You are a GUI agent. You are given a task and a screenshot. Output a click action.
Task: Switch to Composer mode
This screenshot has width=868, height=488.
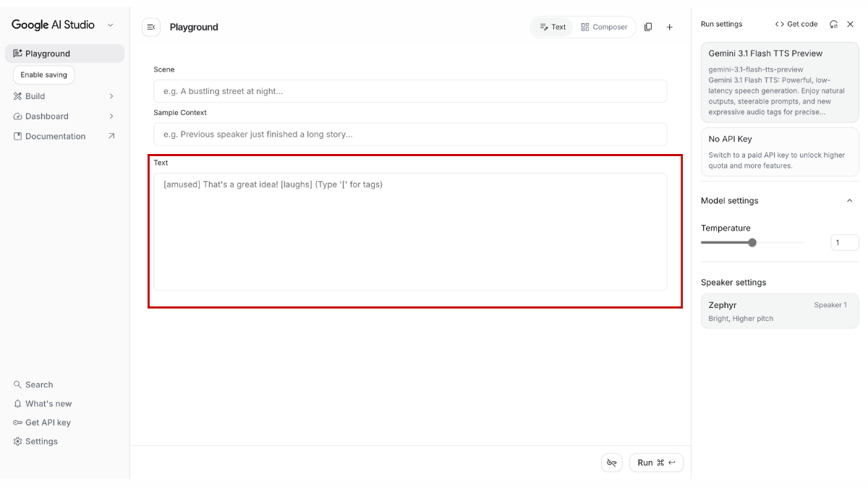pos(604,27)
